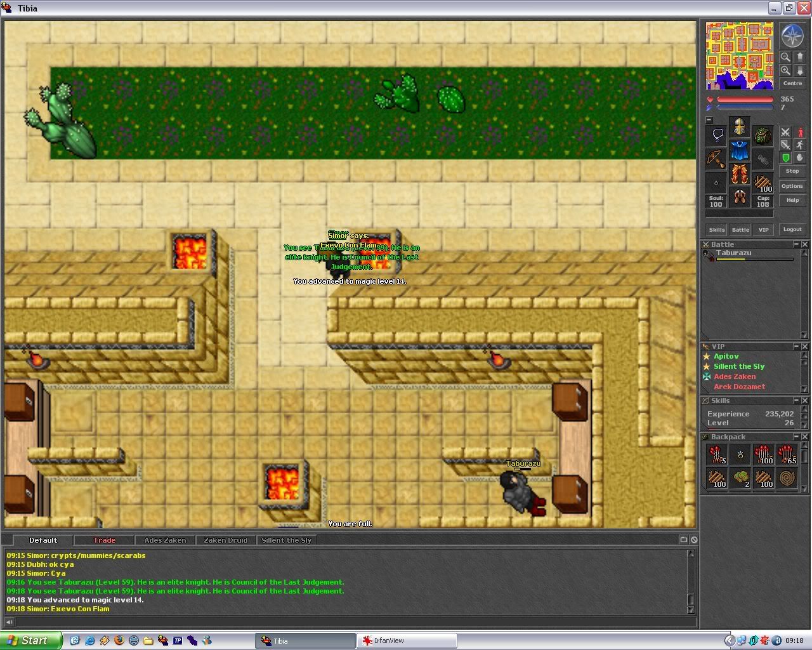Minimize the Battle panel

pyautogui.click(x=796, y=244)
